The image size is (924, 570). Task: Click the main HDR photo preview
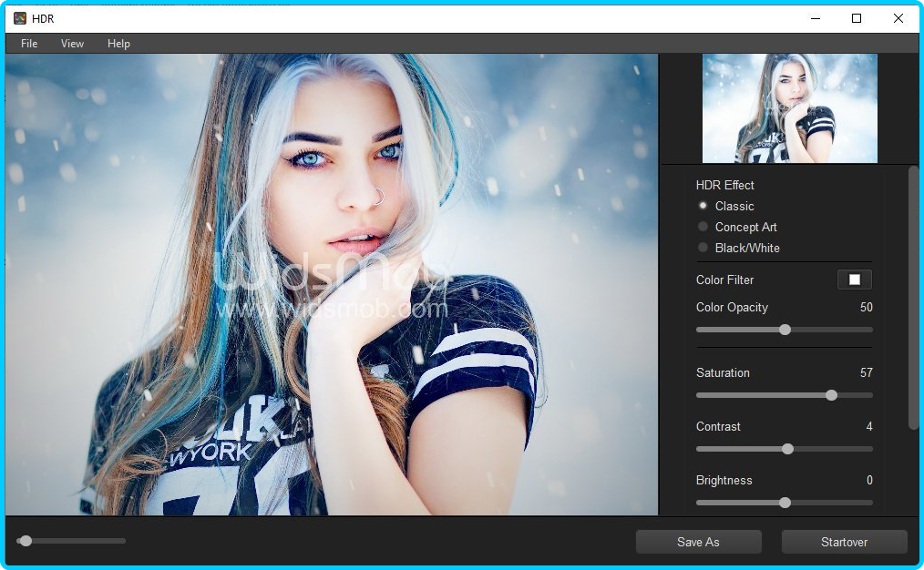[x=332, y=284]
